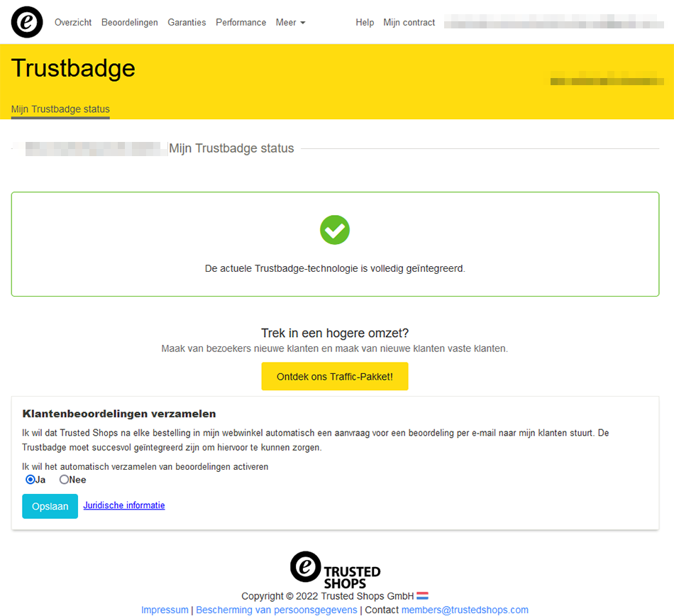Open Juridische informatie link
The image size is (674, 616).
point(123,505)
